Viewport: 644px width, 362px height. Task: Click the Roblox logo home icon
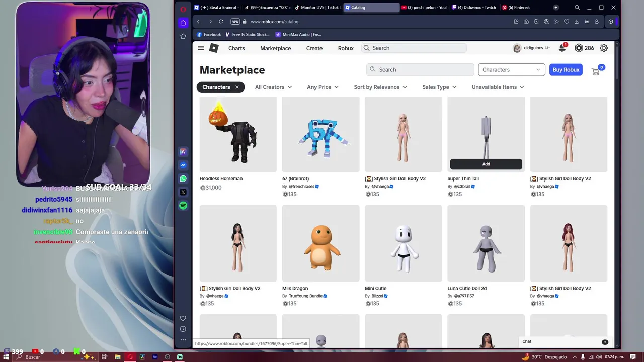(x=214, y=48)
